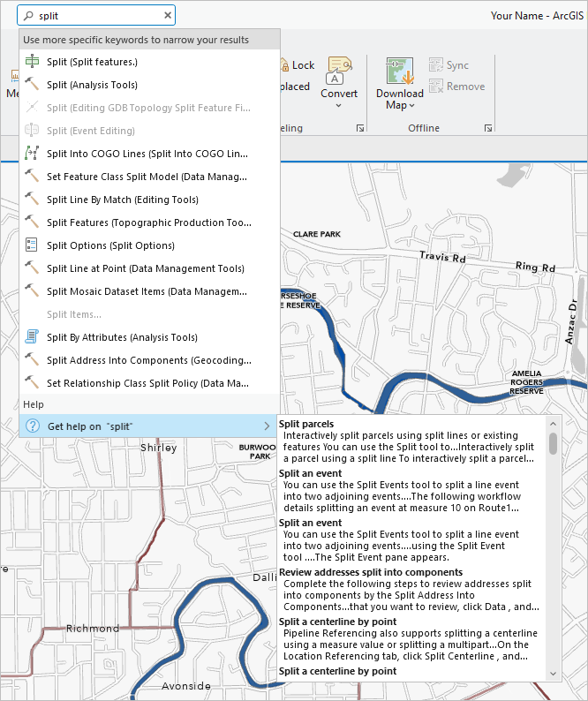588x701 pixels.
Task: Click the Download Map icon
Action: (400, 71)
